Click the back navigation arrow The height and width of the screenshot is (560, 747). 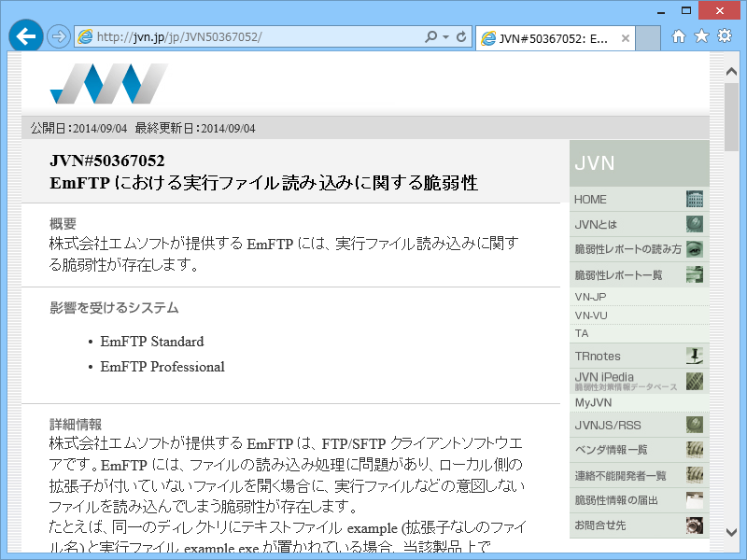pos(25,35)
